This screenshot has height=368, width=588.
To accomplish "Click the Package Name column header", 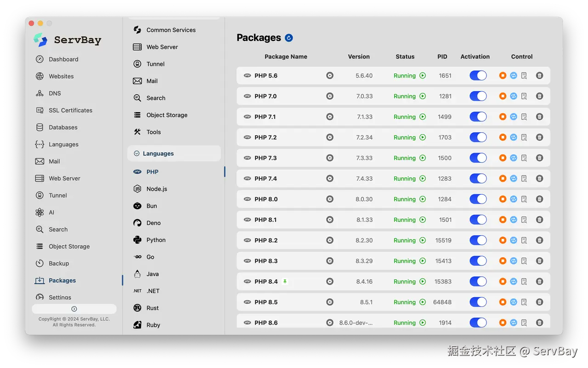I will tap(286, 57).
